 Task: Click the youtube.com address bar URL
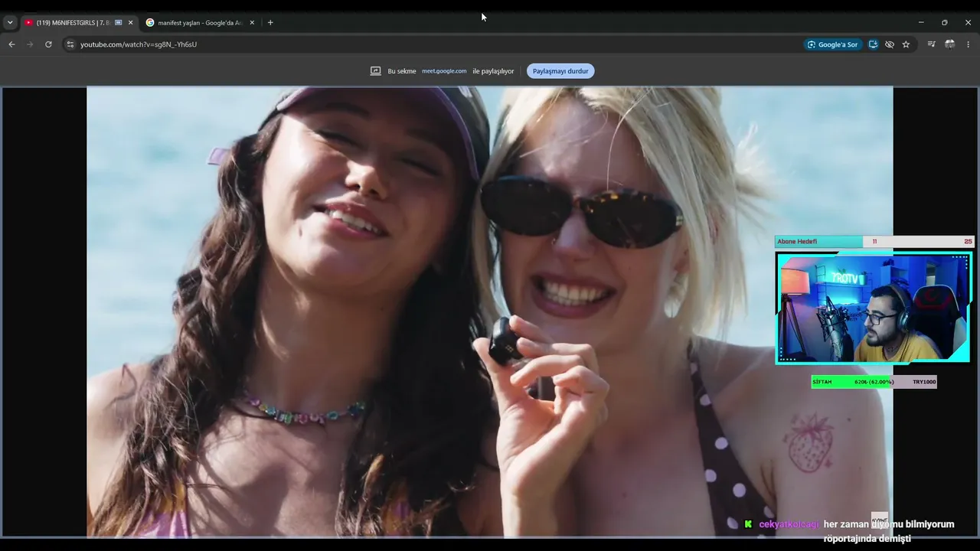pyautogui.click(x=139, y=44)
